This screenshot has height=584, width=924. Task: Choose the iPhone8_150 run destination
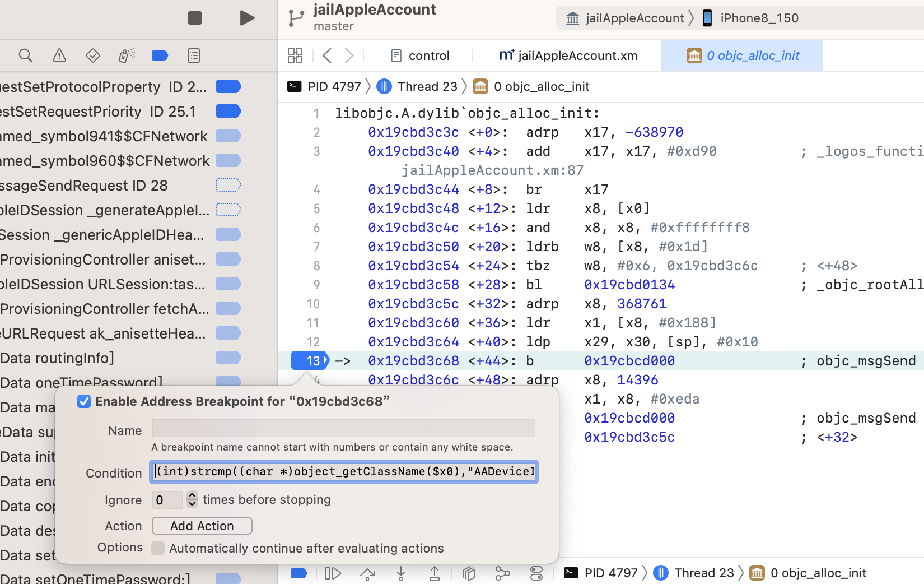click(x=750, y=18)
